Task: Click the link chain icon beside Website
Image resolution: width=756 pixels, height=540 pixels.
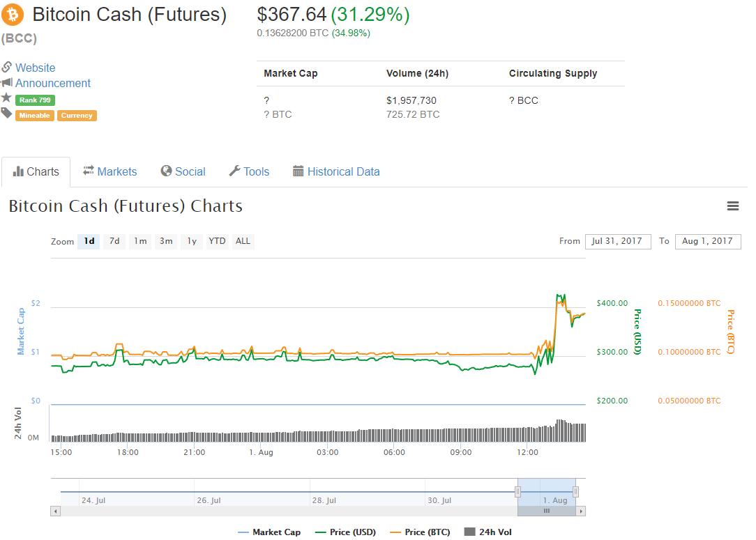Action: (x=7, y=67)
